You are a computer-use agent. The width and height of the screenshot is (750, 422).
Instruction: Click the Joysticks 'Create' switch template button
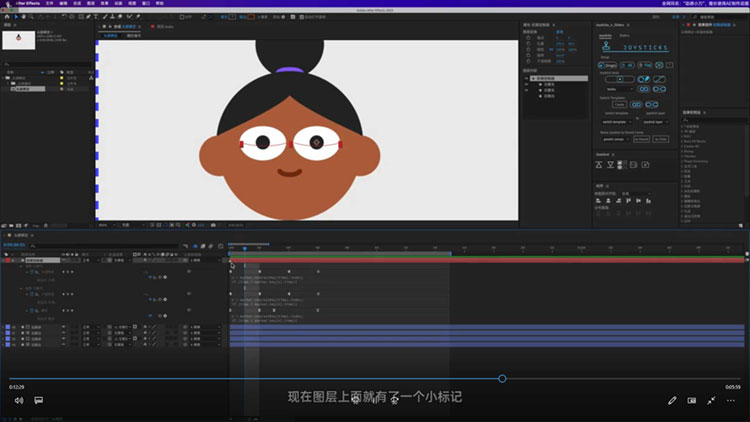(619, 104)
